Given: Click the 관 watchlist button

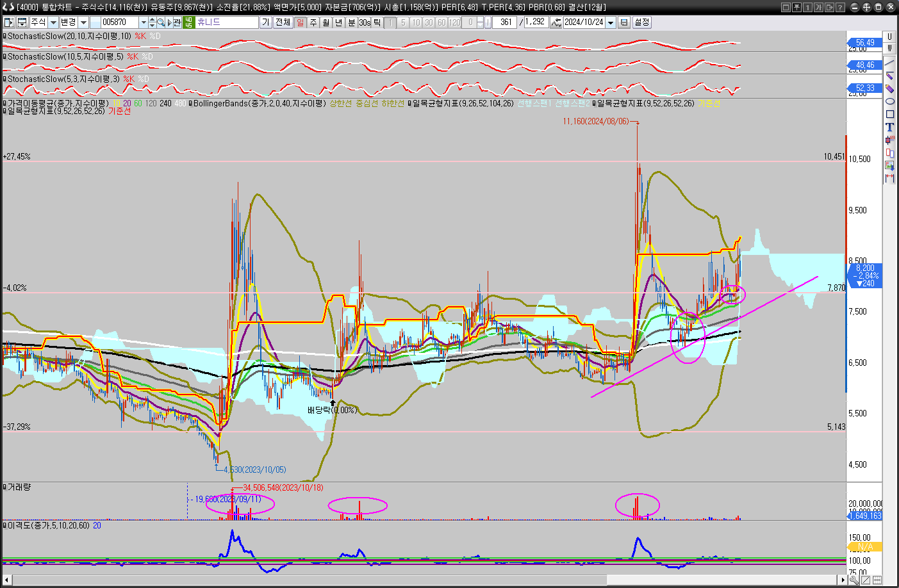Looking at the screenshot, I should click(x=177, y=22).
